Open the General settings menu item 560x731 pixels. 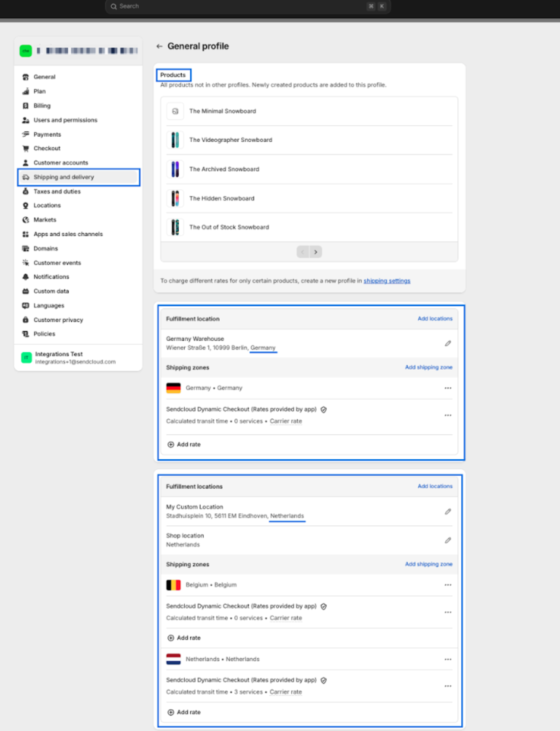(79, 77)
